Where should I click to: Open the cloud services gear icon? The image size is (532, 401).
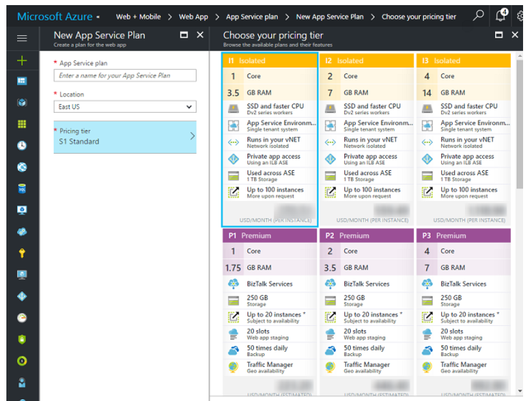point(22,232)
